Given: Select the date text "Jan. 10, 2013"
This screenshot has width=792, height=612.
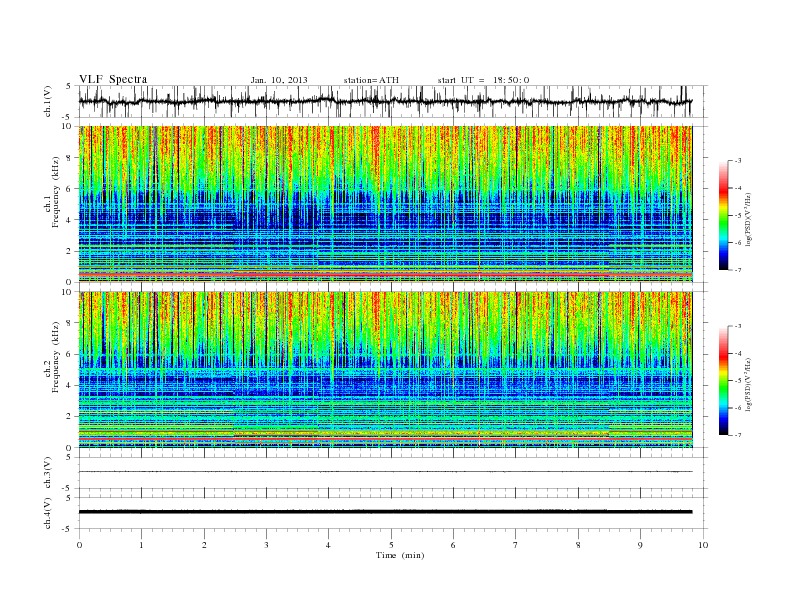Looking at the screenshot, I should [x=279, y=80].
